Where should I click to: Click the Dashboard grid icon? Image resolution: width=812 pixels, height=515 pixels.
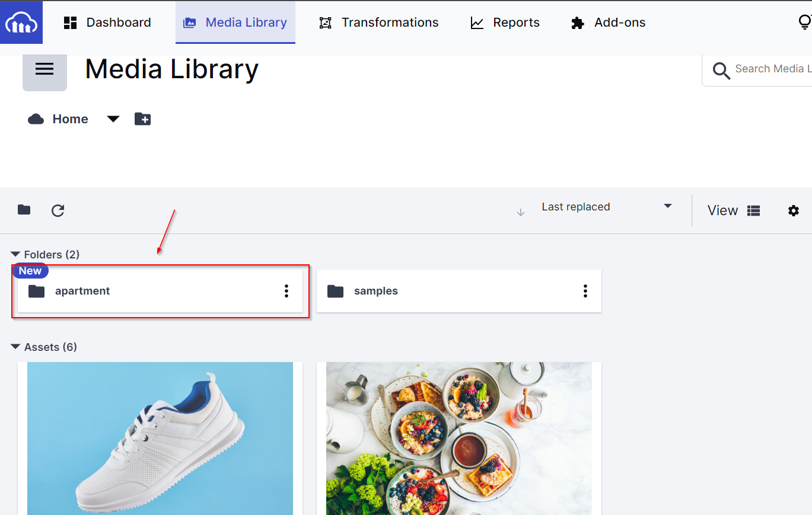pos(71,23)
